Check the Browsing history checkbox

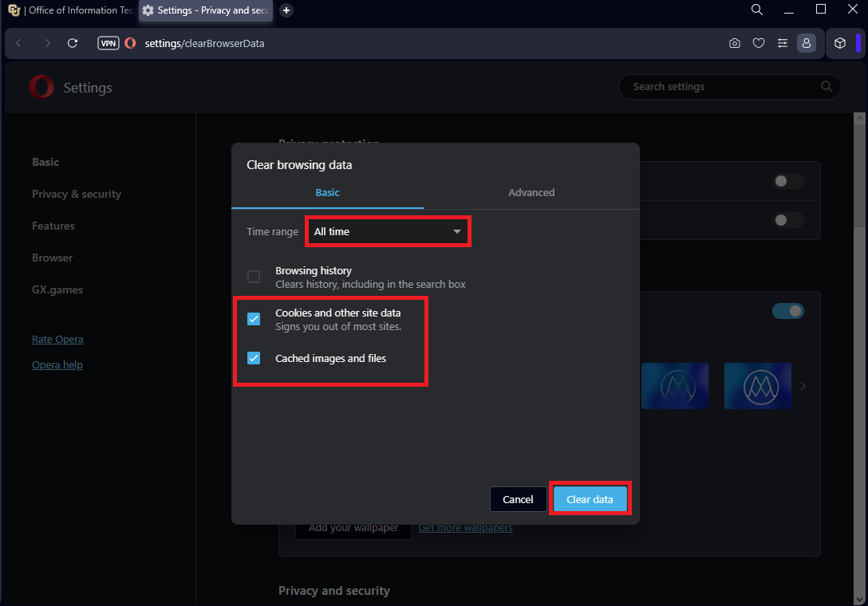tap(254, 277)
